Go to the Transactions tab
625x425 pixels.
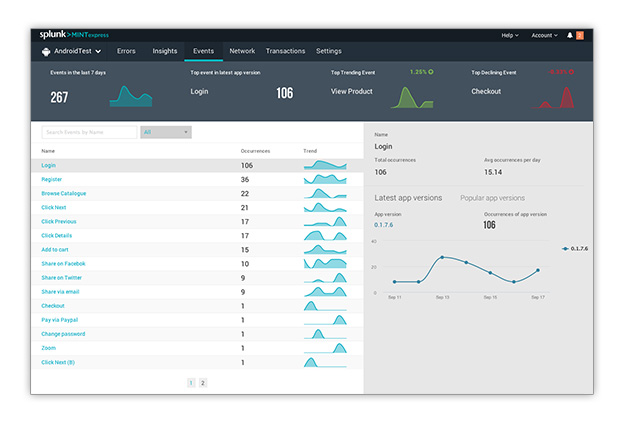tap(285, 51)
